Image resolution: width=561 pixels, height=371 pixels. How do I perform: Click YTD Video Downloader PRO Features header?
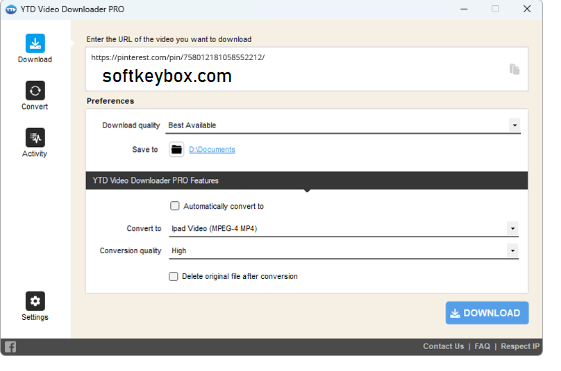307,180
